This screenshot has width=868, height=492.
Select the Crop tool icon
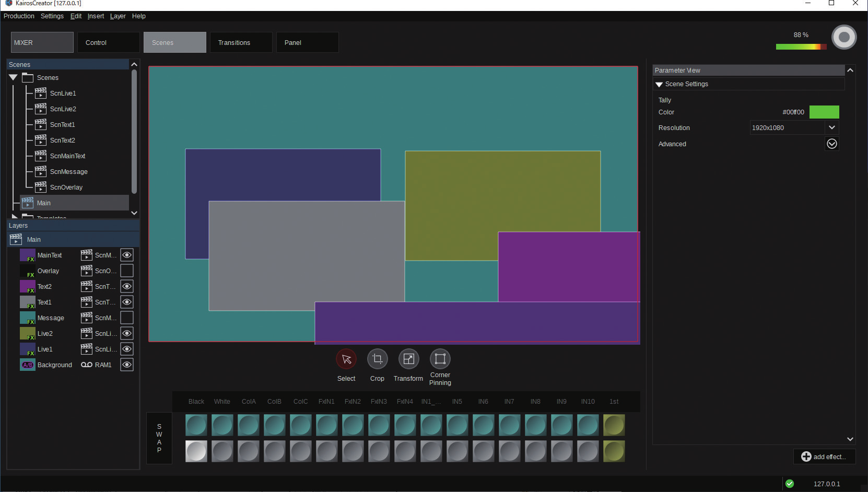pos(377,359)
